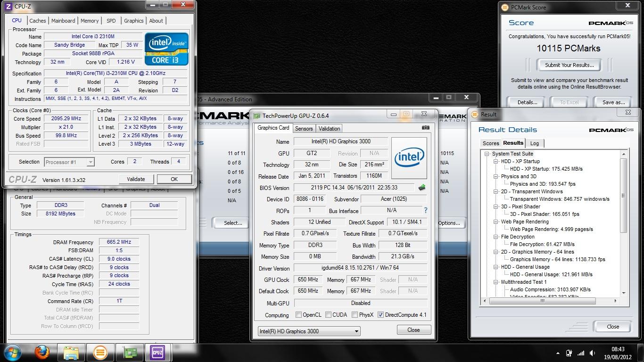The width and height of the screenshot is (644, 362).
Task: Uncheck the DirectCompute 4.1 checkbox
Action: coord(380,315)
